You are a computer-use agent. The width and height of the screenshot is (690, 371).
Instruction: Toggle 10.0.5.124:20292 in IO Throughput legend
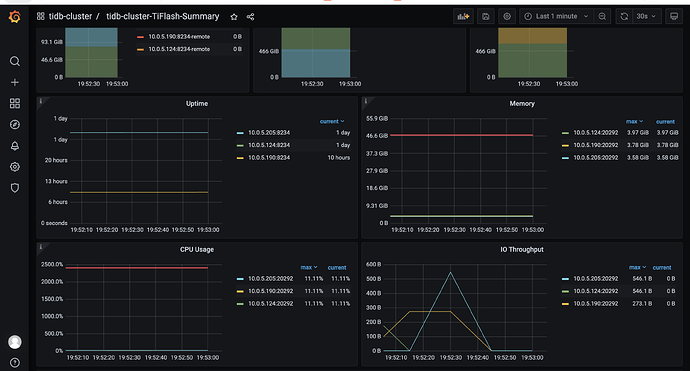595,291
